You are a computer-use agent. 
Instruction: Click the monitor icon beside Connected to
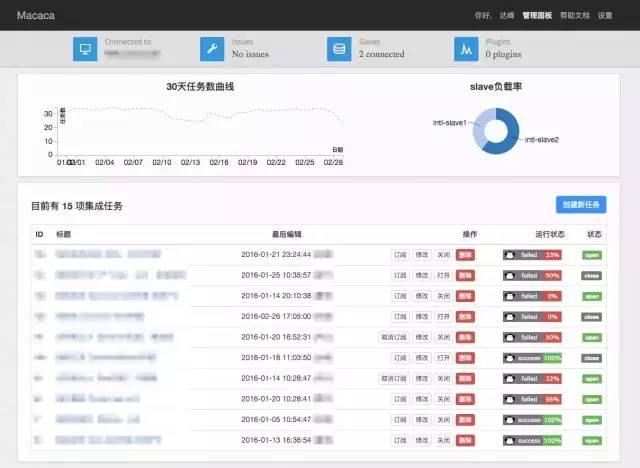pyautogui.click(x=85, y=49)
